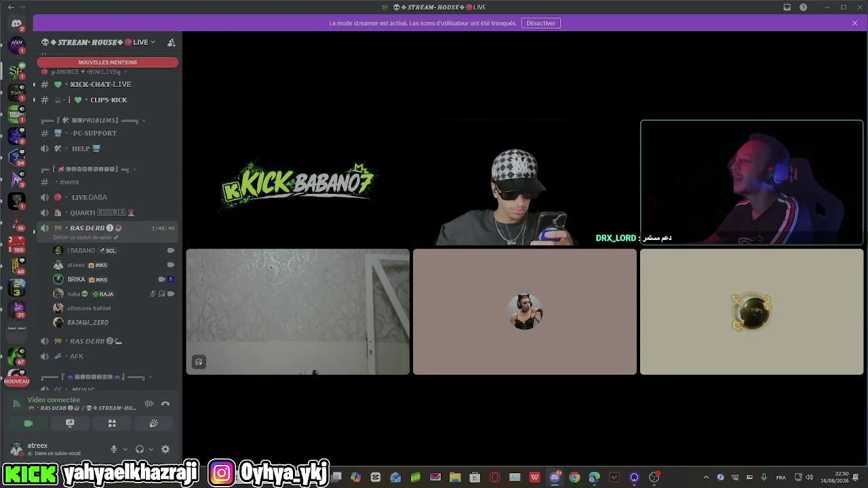Viewport: 868px width, 488px height.
Task: Select user I BABANO in voice list
Action: 114,251
